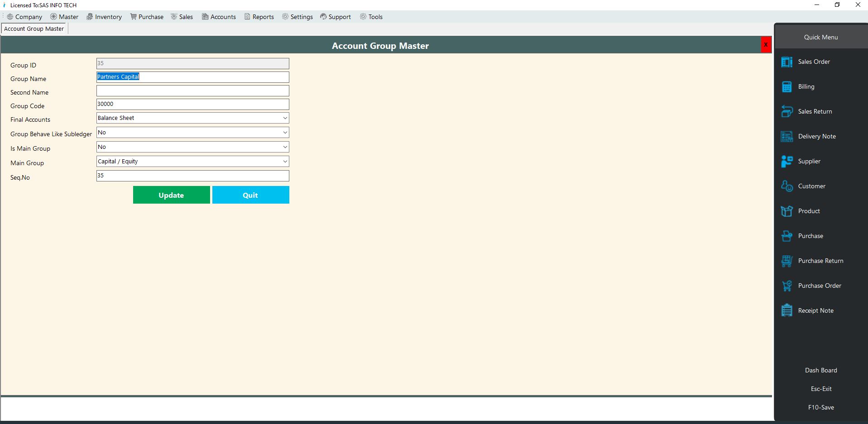
Task: Click the Inventory menu icon
Action: click(x=90, y=17)
